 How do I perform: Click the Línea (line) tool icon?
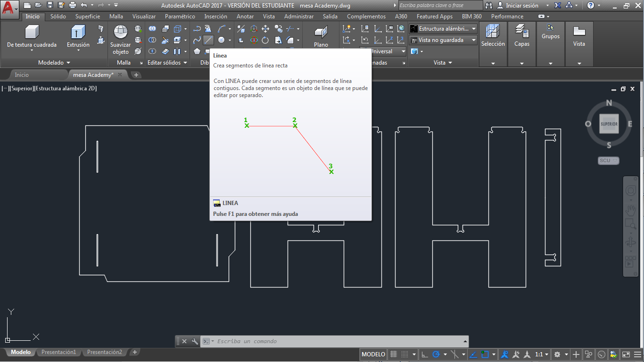[208, 40]
